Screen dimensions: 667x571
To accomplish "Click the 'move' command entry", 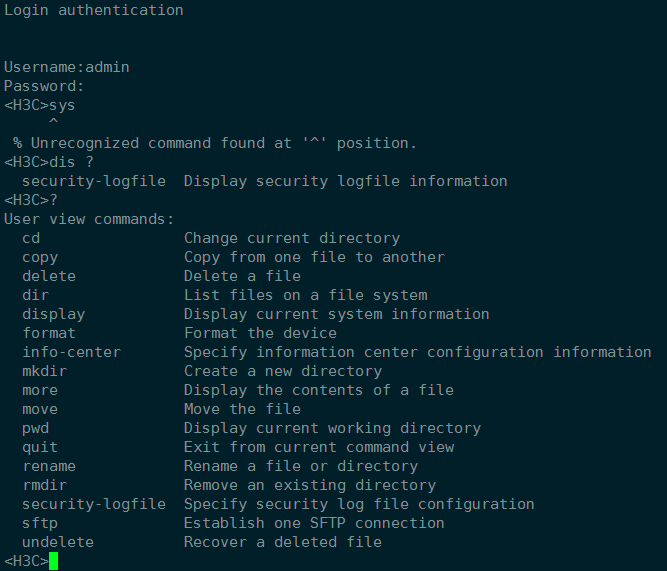I will pos(40,409).
